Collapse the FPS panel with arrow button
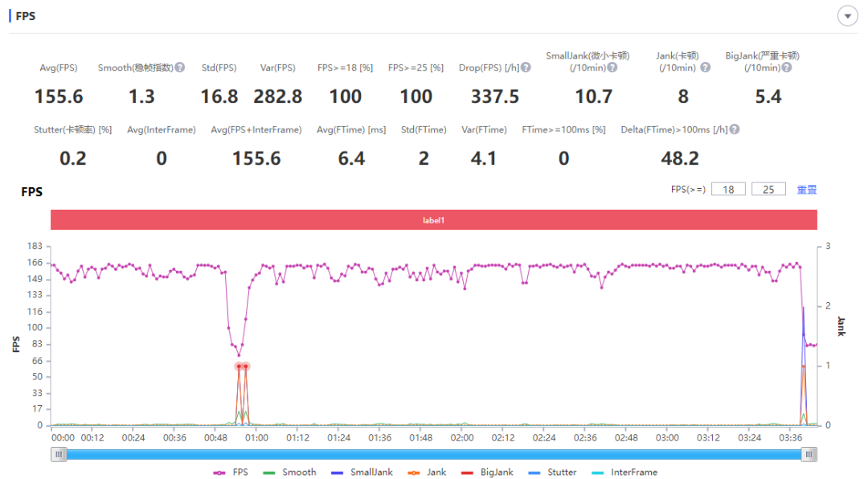Screen dimensions: 868x479 pos(847,16)
